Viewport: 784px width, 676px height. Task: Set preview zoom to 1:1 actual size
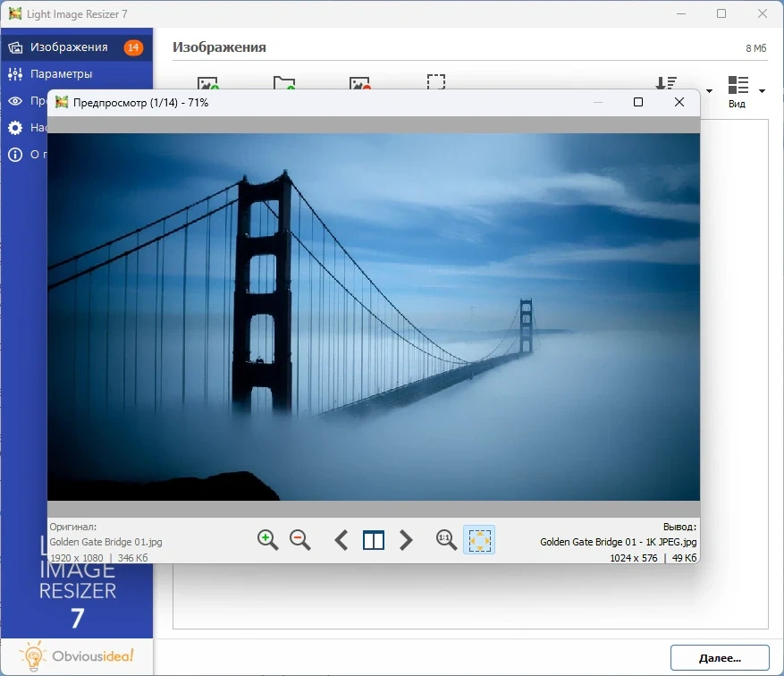click(446, 540)
